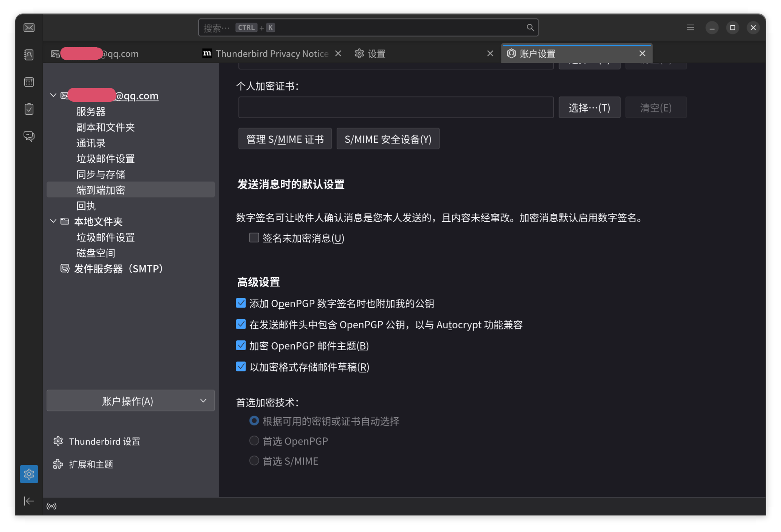Enable 签名未加密消息 checkbox
Viewport: 781px width, 532px height.
point(254,237)
